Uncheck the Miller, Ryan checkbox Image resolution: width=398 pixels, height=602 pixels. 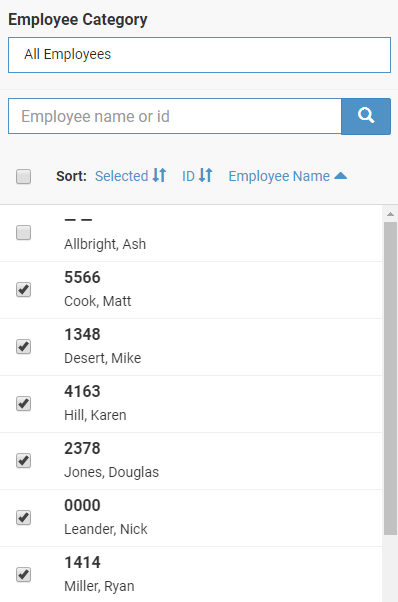click(x=23, y=575)
